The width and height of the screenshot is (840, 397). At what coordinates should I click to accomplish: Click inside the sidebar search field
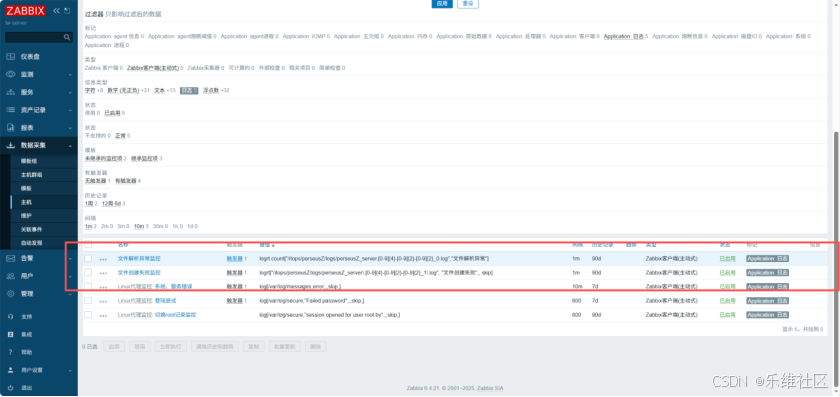(34, 37)
